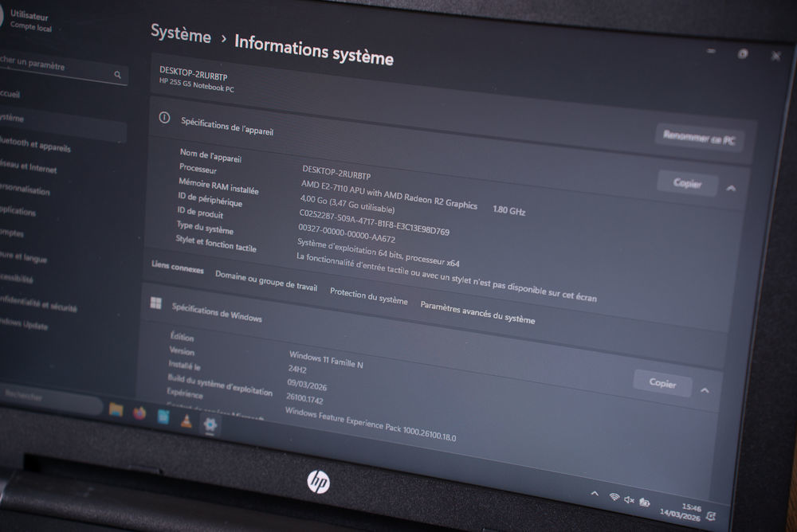This screenshot has height=532, width=797.
Task: Open File Explorer from the taskbar
Action: [x=116, y=409]
